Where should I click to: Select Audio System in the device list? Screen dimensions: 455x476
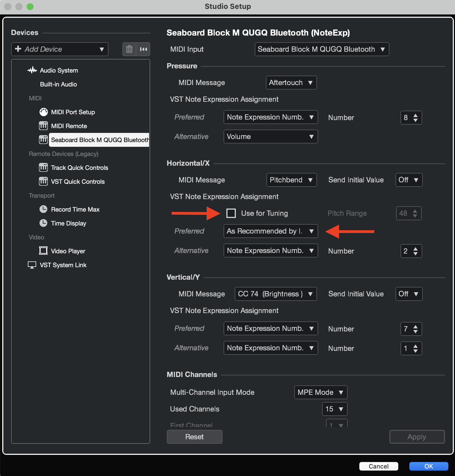pyautogui.click(x=59, y=70)
